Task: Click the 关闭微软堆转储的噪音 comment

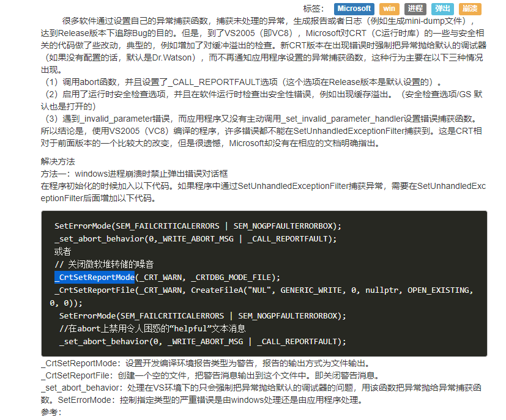Action: [x=104, y=264]
